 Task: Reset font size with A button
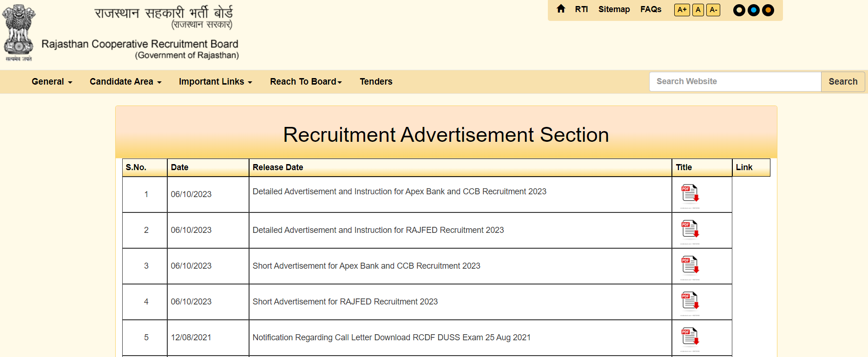click(x=698, y=10)
